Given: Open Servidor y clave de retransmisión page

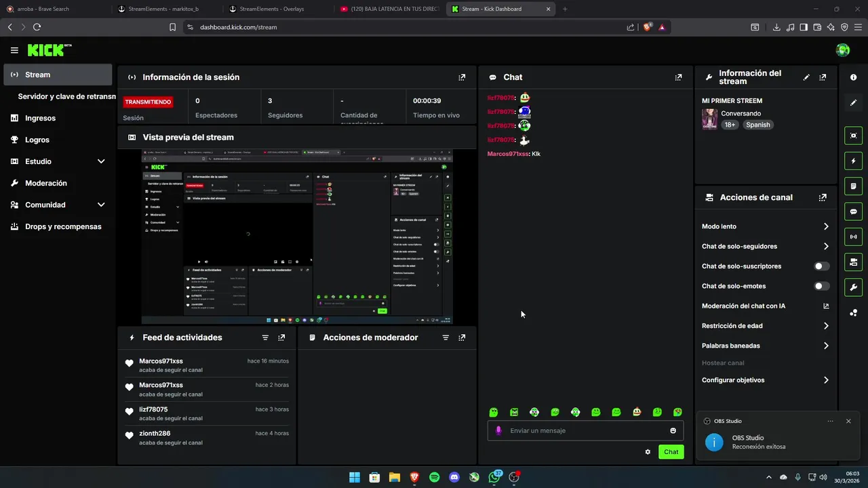Looking at the screenshot, I should click(66, 96).
